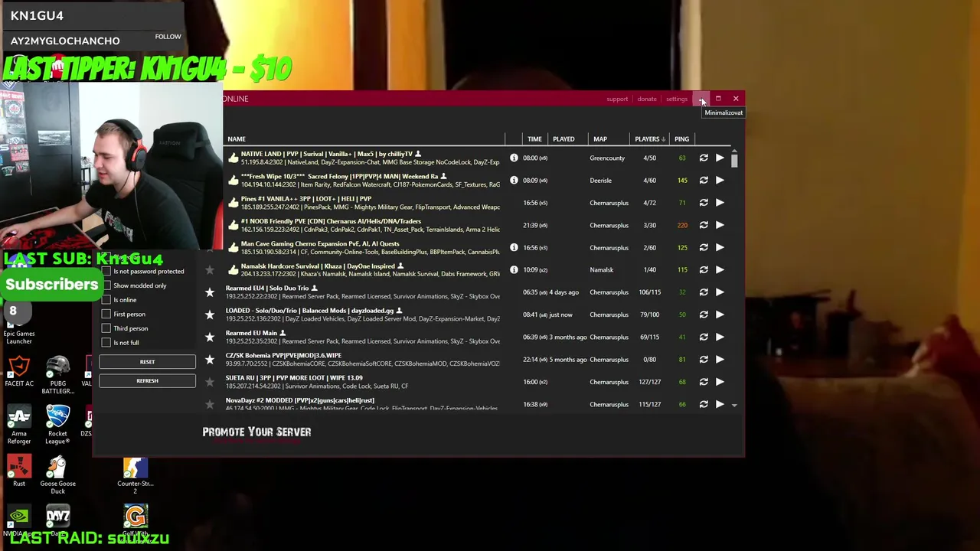The height and width of the screenshot is (551, 980).
Task: Refresh the Man Cave Gaming Cherno server
Action: pos(704,247)
